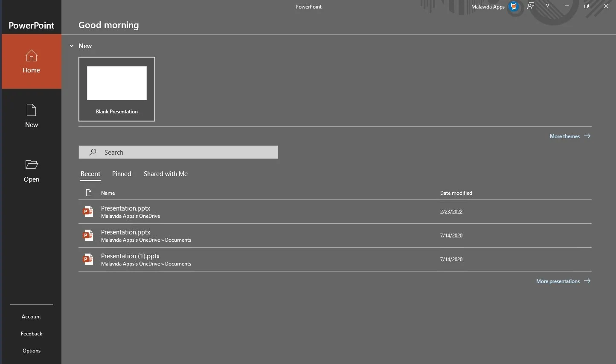
Task: Click the magnifier icon in Search box
Action: point(93,152)
